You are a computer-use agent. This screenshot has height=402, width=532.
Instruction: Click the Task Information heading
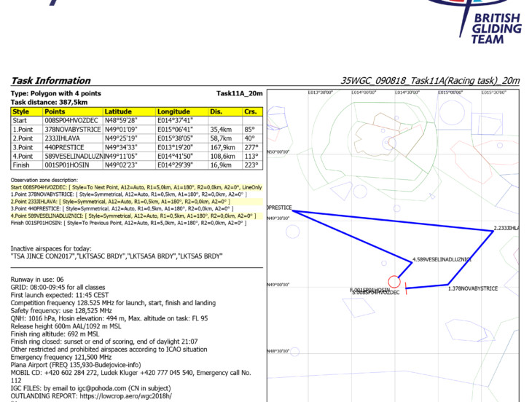tap(51, 81)
